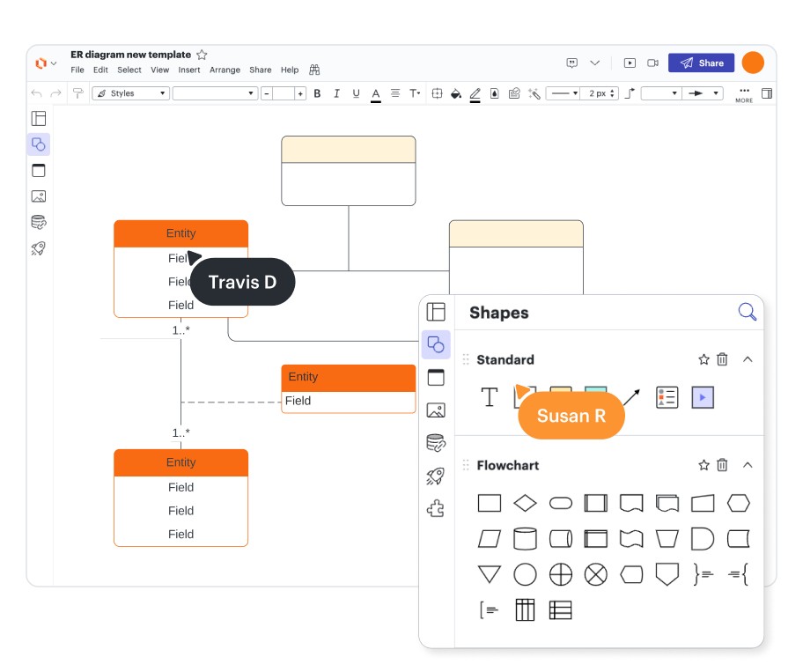Open the Arrange menu

225,70
